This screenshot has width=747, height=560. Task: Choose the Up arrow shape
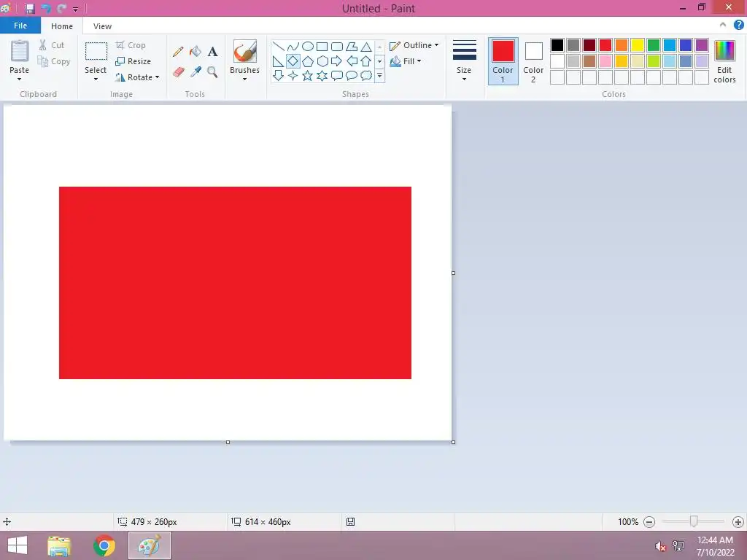coord(366,61)
